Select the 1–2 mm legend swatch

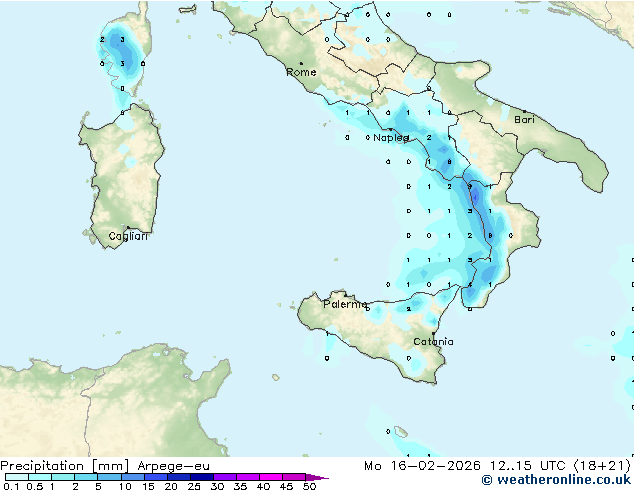[63, 477]
